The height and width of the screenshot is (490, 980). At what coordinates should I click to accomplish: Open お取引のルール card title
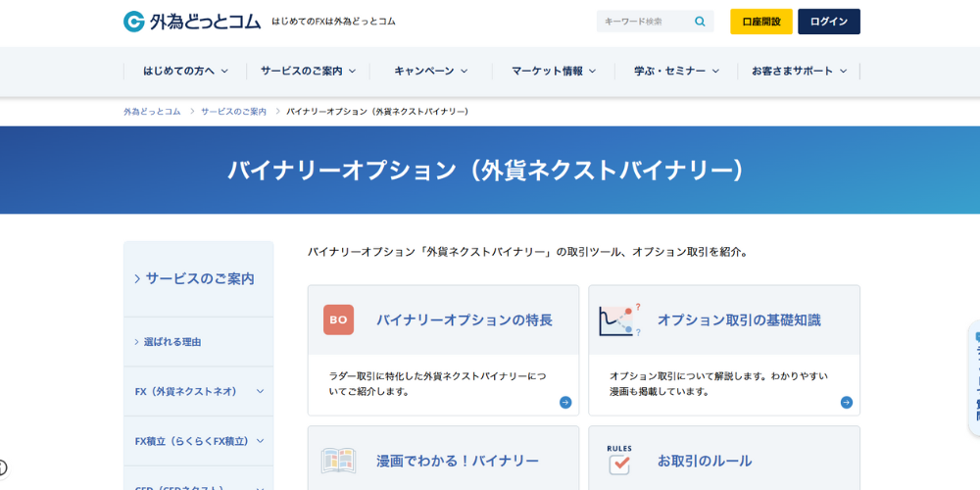coord(705,462)
